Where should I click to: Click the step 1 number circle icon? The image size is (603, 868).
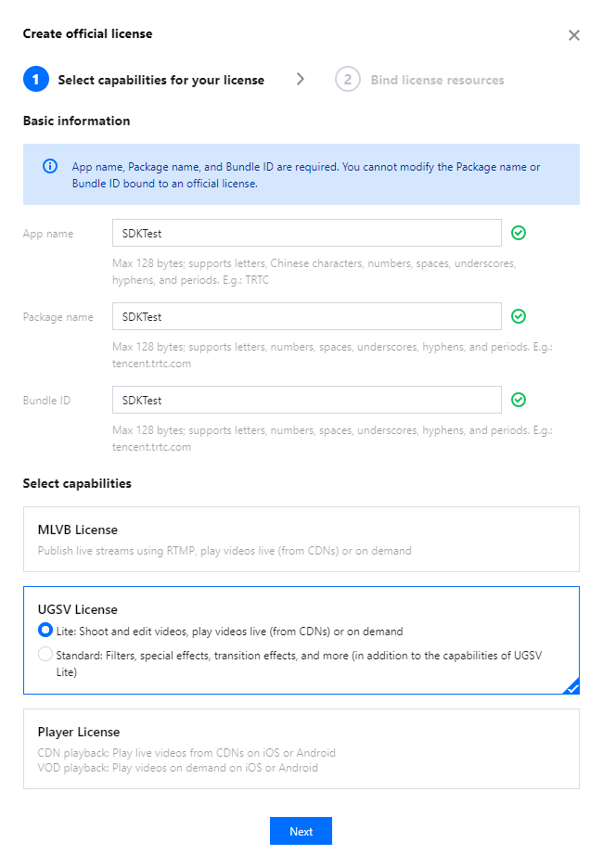[x=35, y=80]
